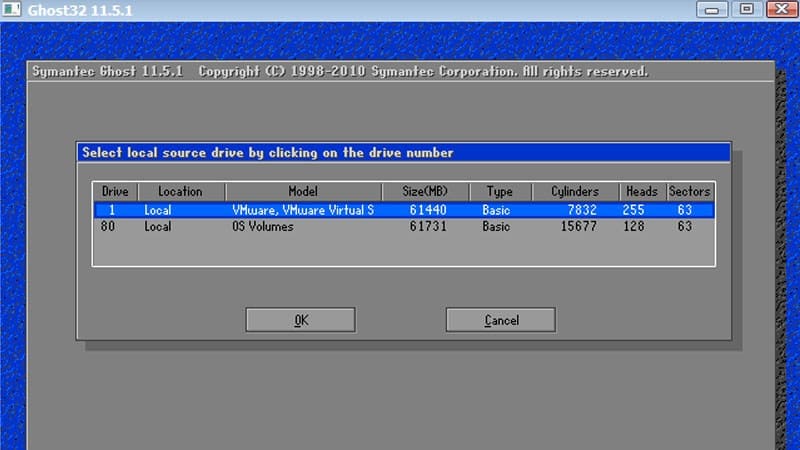Click sectors value 63 in drive 1 row
800x450 pixels.
pyautogui.click(x=685, y=210)
